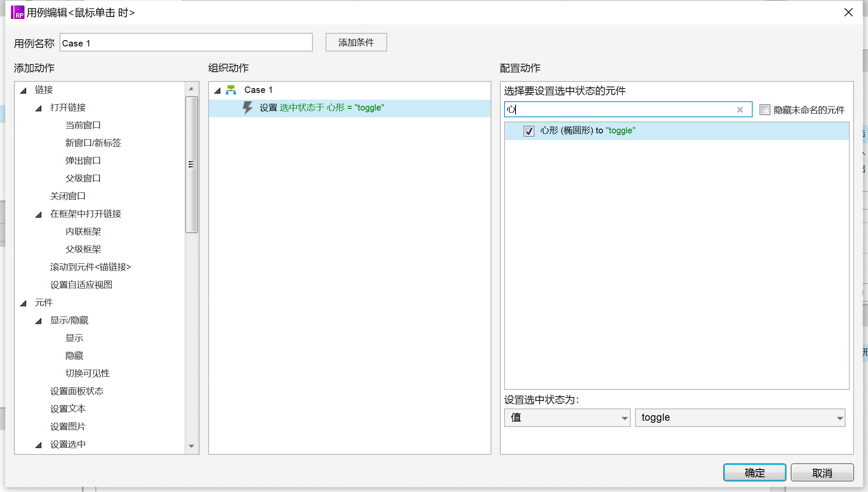Collapse Case 1 in organize actions
Image resolution: width=868 pixels, height=492 pixels.
[x=218, y=90]
